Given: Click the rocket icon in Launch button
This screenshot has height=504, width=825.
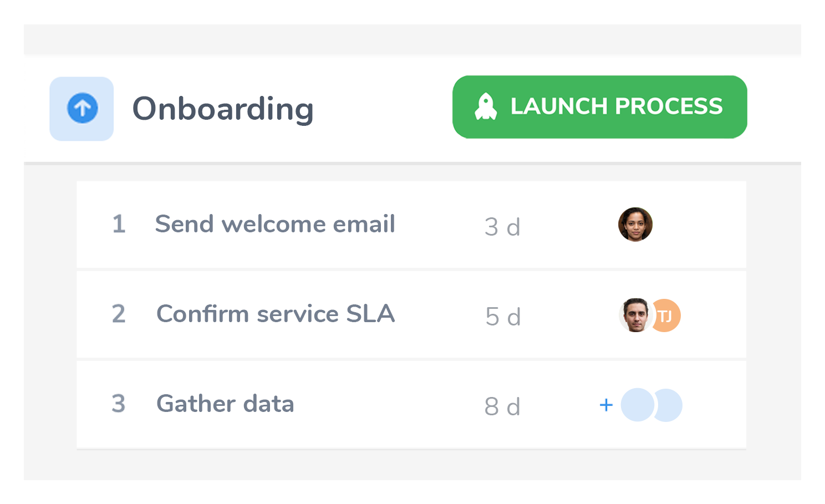Looking at the screenshot, I should [486, 106].
